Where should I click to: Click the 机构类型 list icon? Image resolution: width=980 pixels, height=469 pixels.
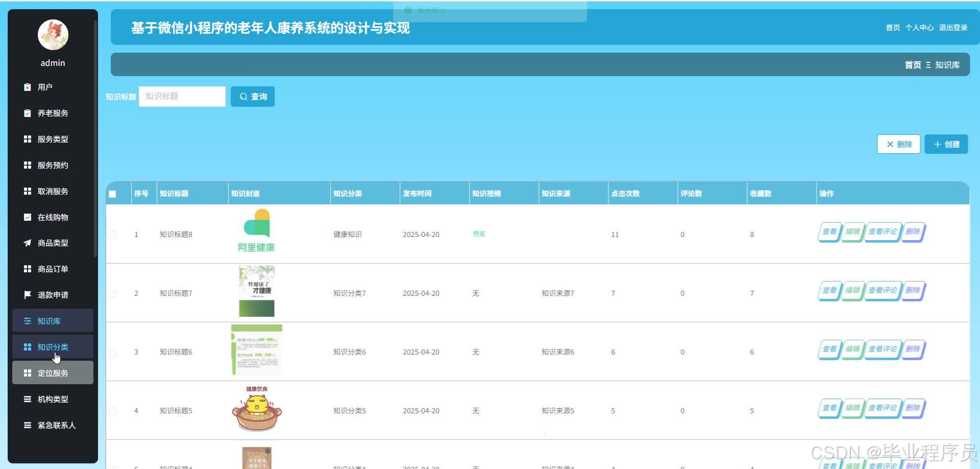point(28,399)
